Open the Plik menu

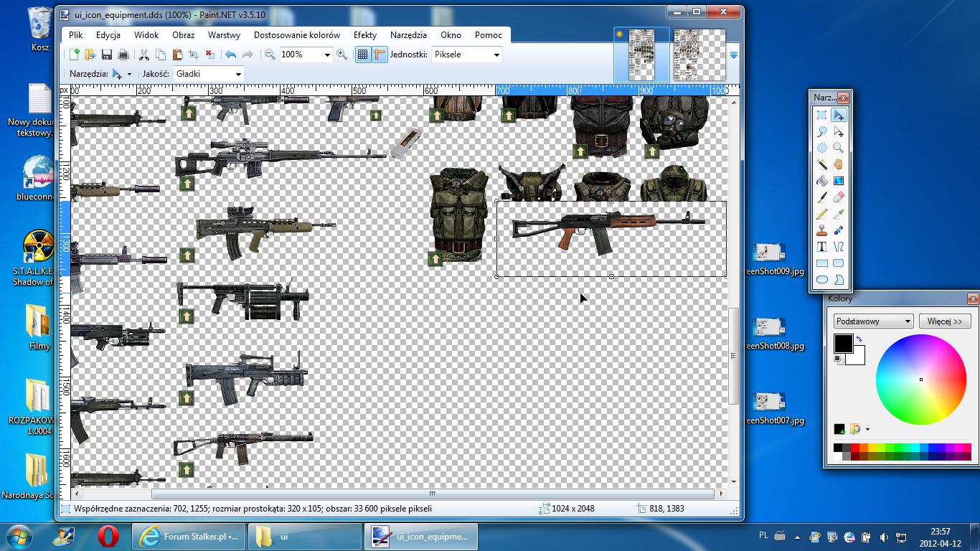point(76,34)
